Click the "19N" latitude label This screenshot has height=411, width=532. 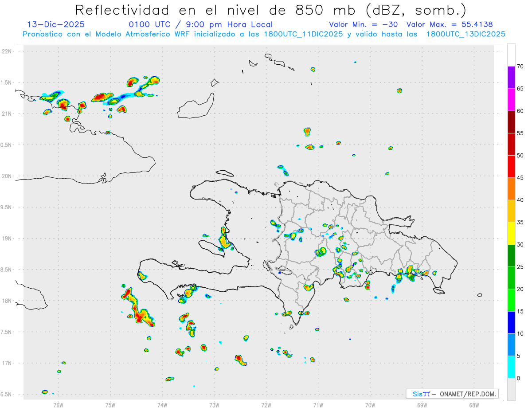(x=7, y=238)
